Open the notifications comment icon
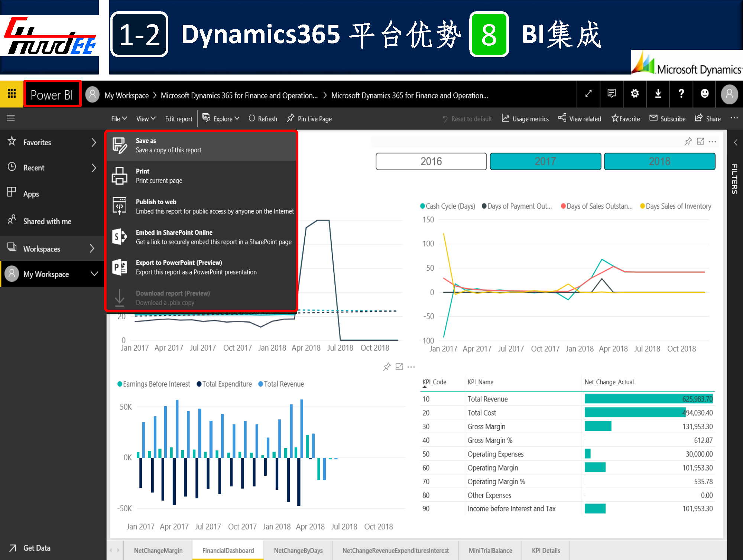 click(611, 94)
